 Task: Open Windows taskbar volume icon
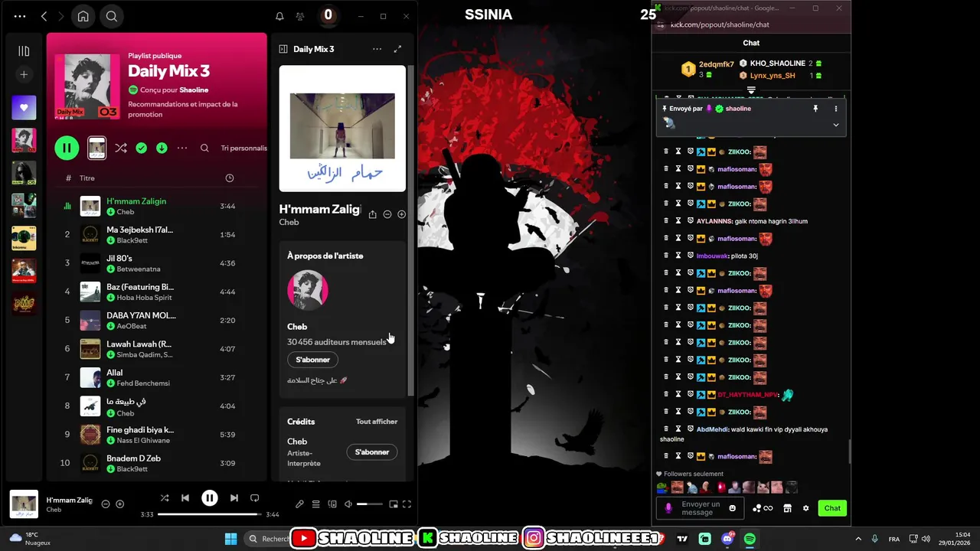(x=926, y=539)
